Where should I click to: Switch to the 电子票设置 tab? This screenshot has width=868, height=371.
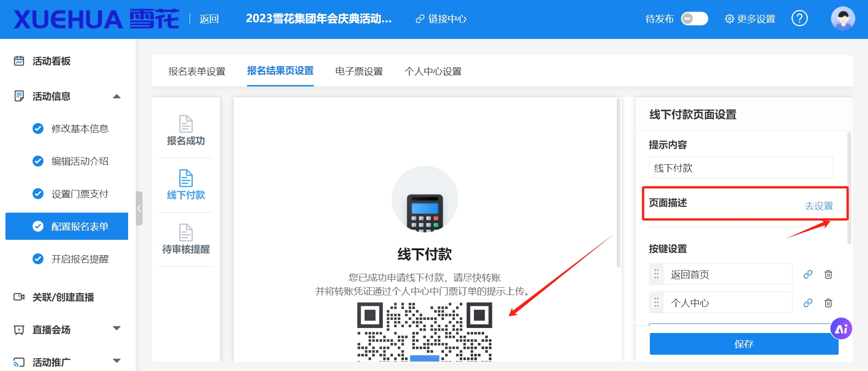[x=359, y=71]
